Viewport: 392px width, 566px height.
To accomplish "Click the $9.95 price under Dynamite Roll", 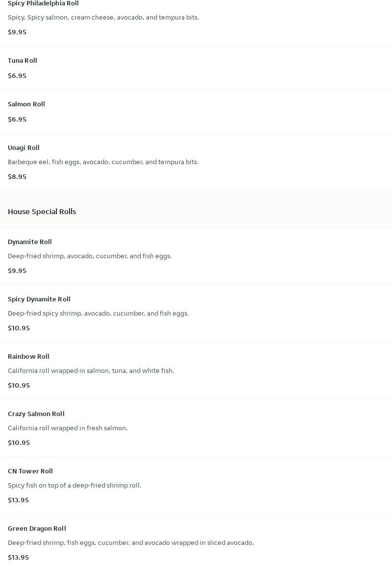I will pyautogui.click(x=17, y=271).
